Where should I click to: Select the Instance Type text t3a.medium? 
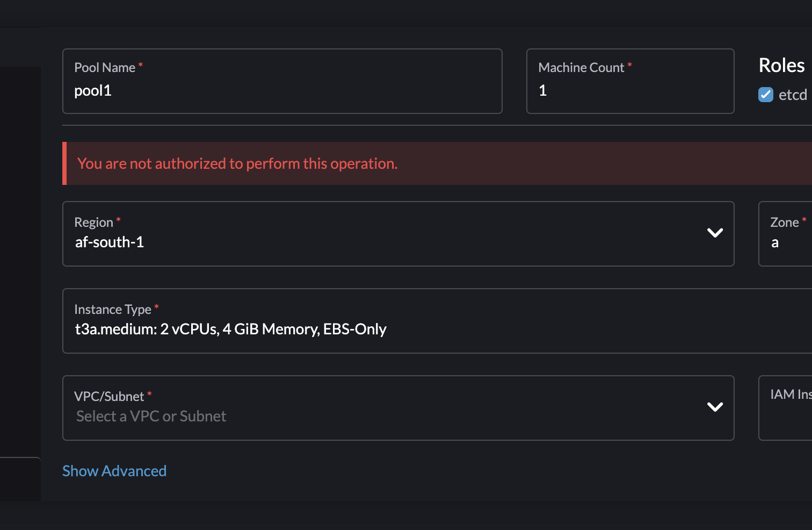pyautogui.click(x=231, y=328)
